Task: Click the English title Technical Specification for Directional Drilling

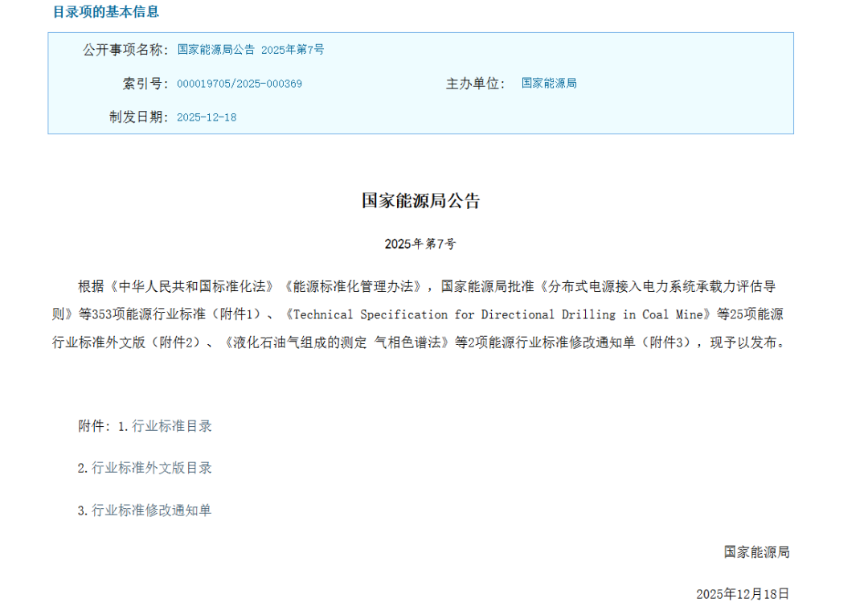Action: tap(454, 314)
